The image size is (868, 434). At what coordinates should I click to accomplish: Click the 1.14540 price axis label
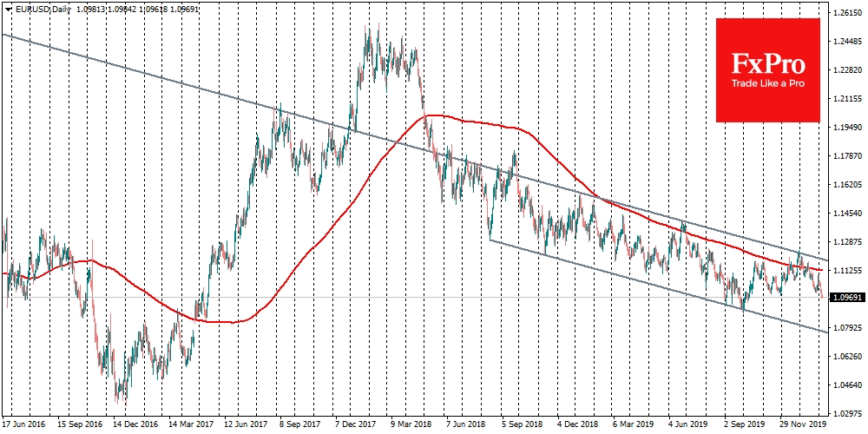pos(849,214)
